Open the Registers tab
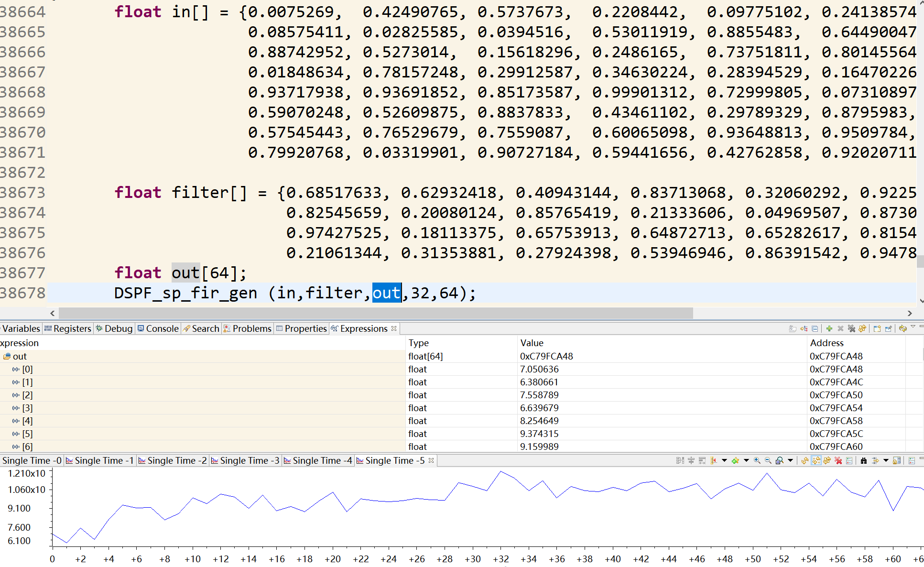This screenshot has width=924, height=567. click(x=68, y=328)
